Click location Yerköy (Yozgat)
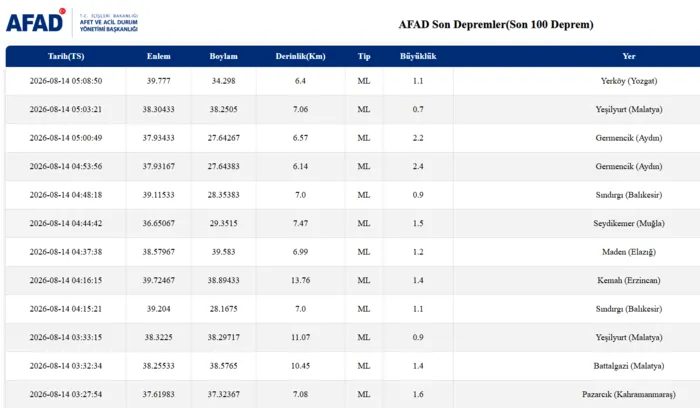Viewport: 700px width, 408px height. [x=629, y=81]
